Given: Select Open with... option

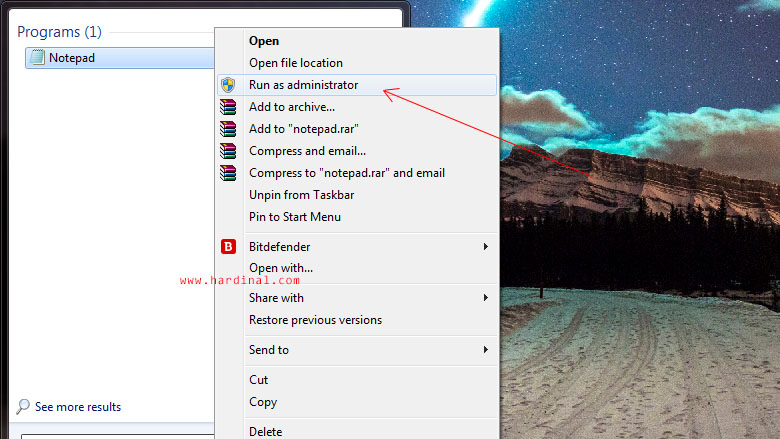Looking at the screenshot, I should [357, 268].
